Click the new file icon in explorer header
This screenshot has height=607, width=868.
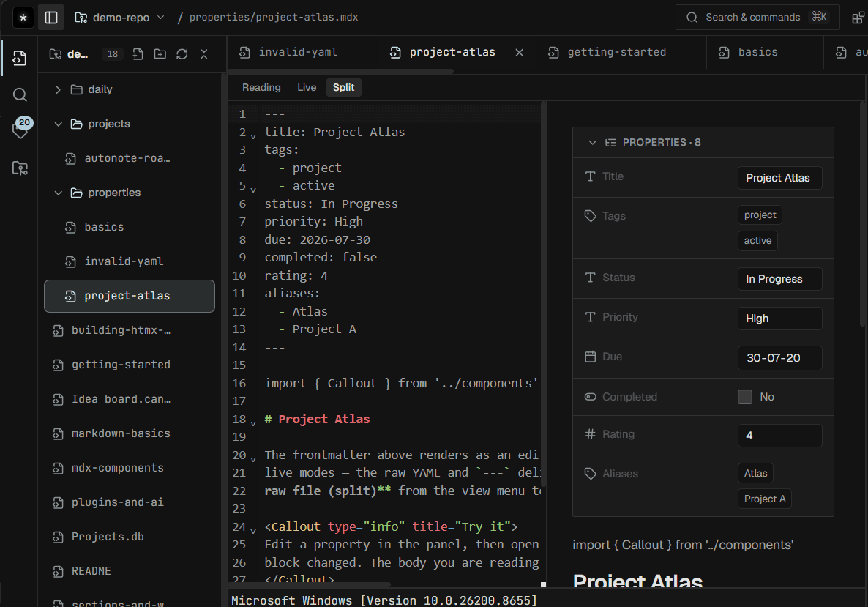pos(138,53)
